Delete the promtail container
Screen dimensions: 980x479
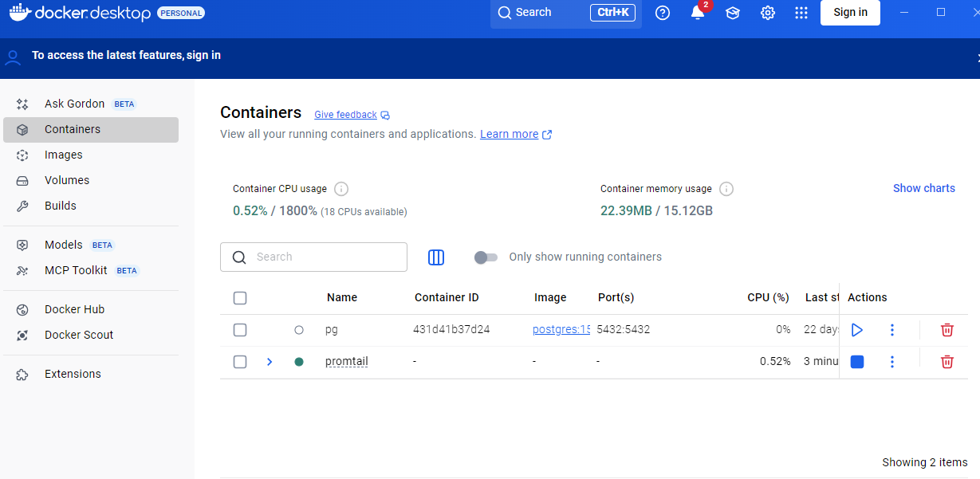(x=947, y=362)
